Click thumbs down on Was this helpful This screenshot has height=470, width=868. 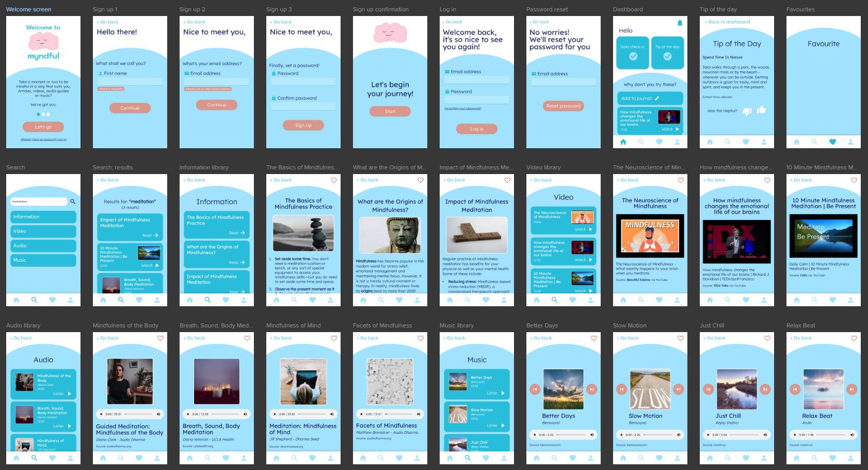[748, 111]
